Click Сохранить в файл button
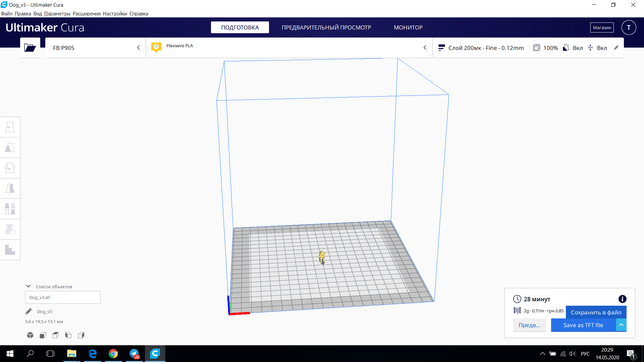 (596, 312)
